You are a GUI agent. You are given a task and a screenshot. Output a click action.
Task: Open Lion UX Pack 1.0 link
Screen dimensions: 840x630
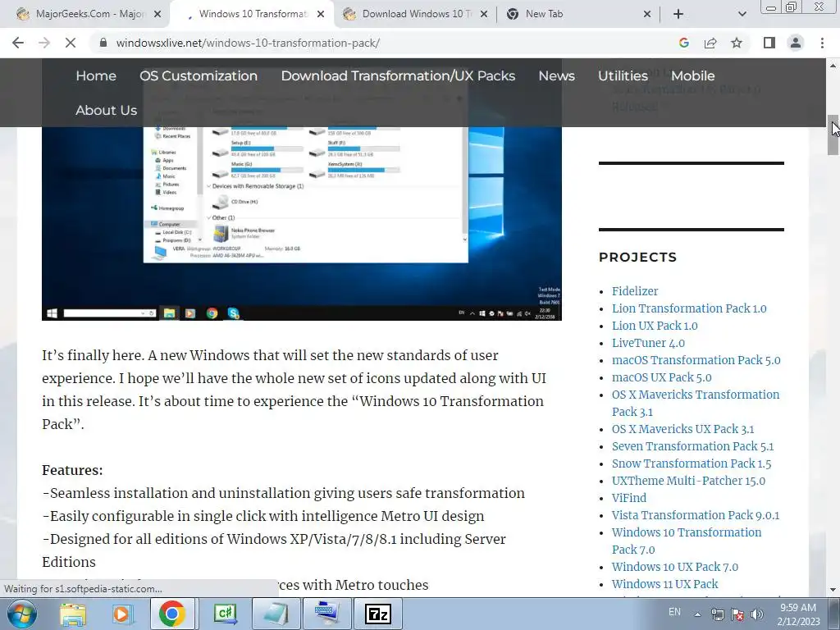pyautogui.click(x=655, y=326)
